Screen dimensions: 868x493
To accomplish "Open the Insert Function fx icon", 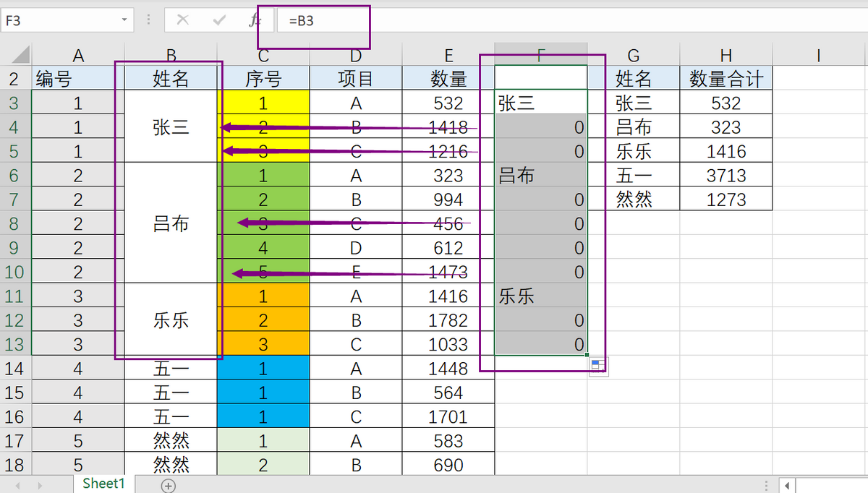I will click(255, 20).
